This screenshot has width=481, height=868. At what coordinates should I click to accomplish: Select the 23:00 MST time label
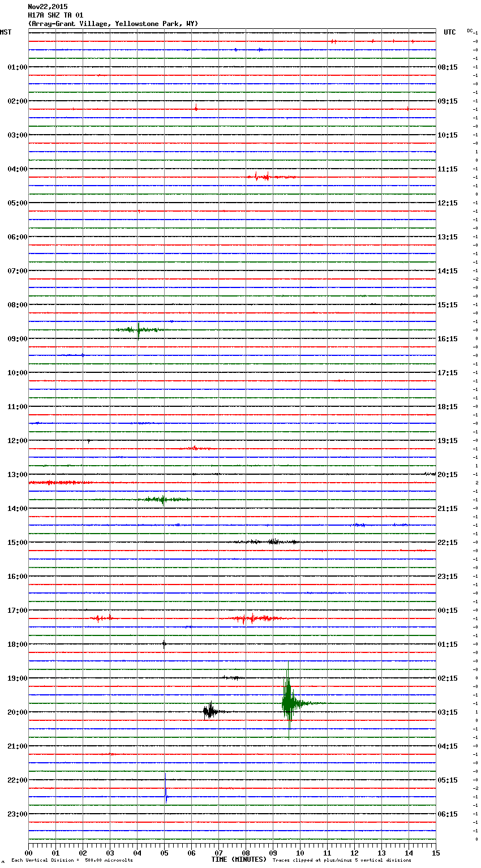(x=17, y=814)
